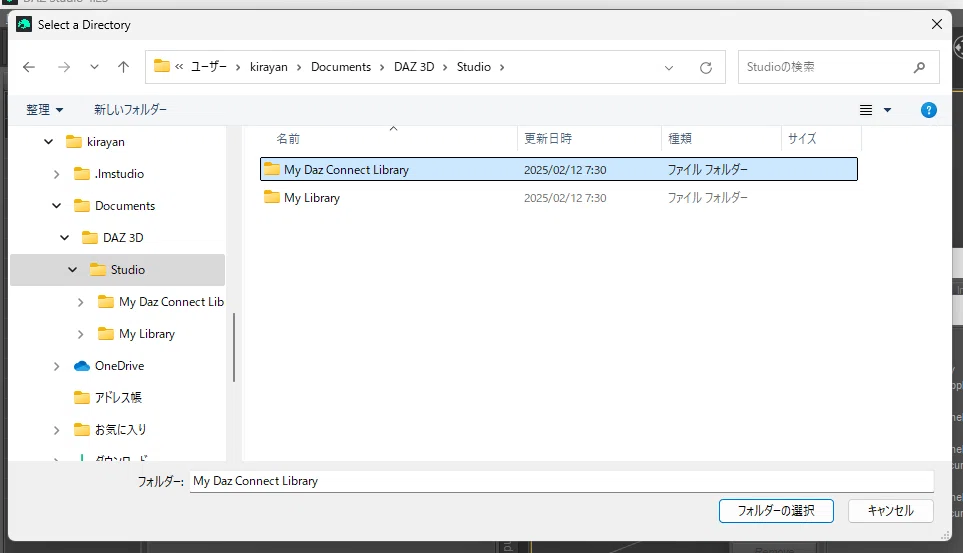Select Studio folder in navigation tree
This screenshot has height=553, width=963.
128,270
